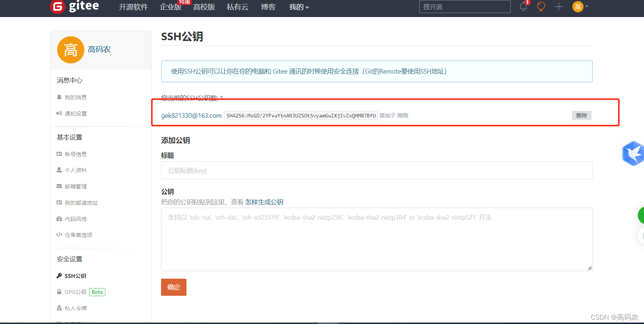Expand the 我的 dropdown menu
Screen dimensions: 644x324
[299, 7]
